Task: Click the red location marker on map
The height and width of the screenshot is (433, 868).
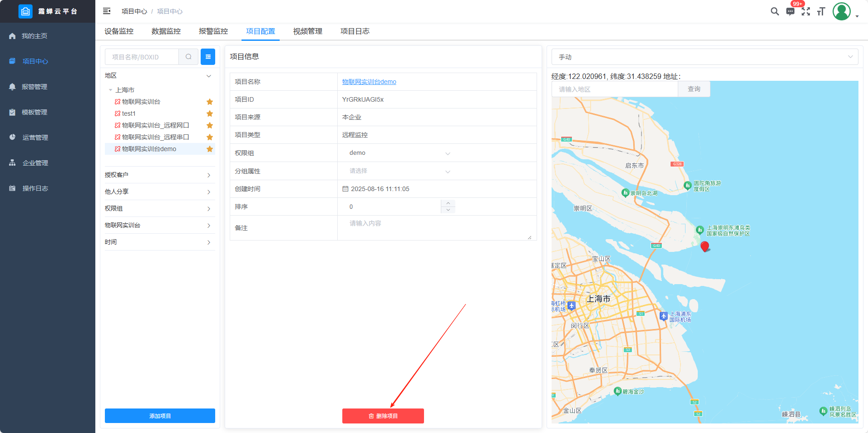Action: [x=705, y=246]
